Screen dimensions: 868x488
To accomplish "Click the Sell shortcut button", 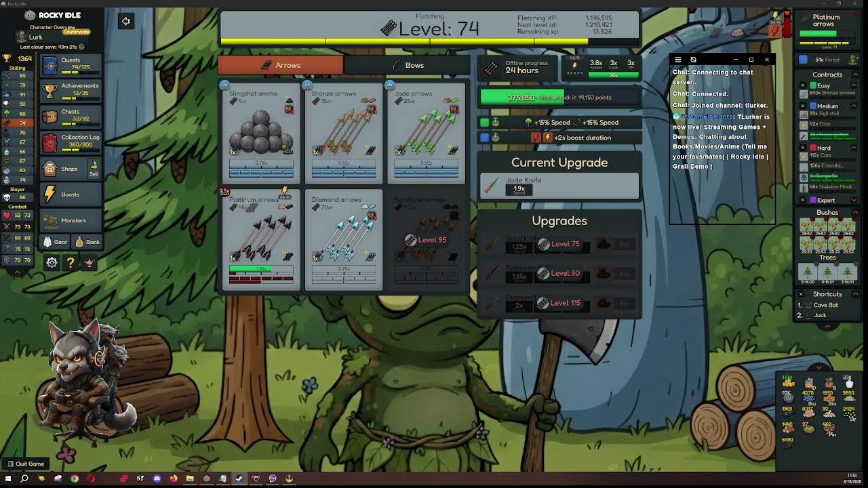I will [94, 169].
